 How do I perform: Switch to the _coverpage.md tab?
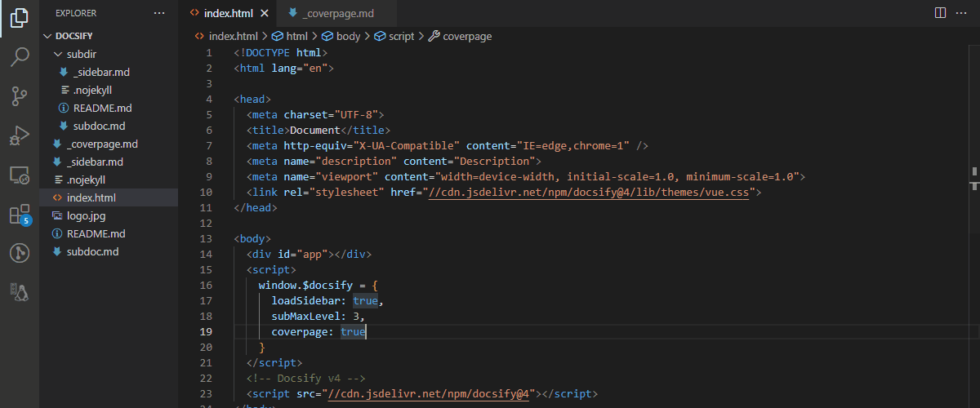pyautogui.click(x=337, y=13)
